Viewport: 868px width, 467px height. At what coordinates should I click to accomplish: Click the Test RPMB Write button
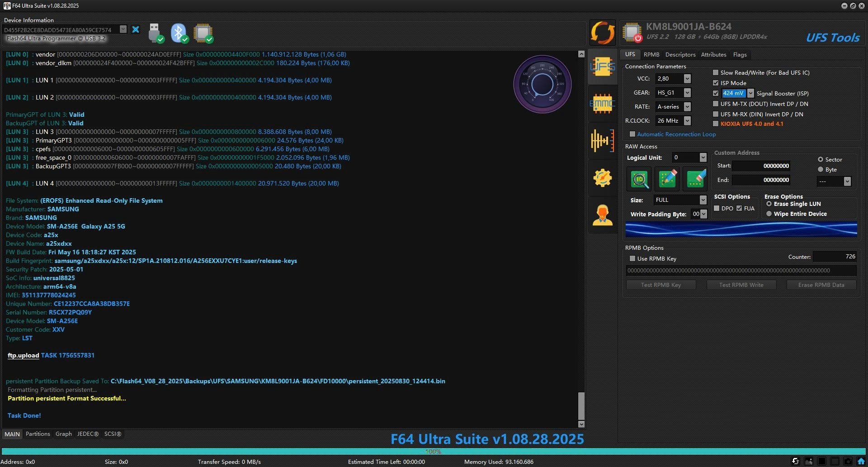coord(741,285)
